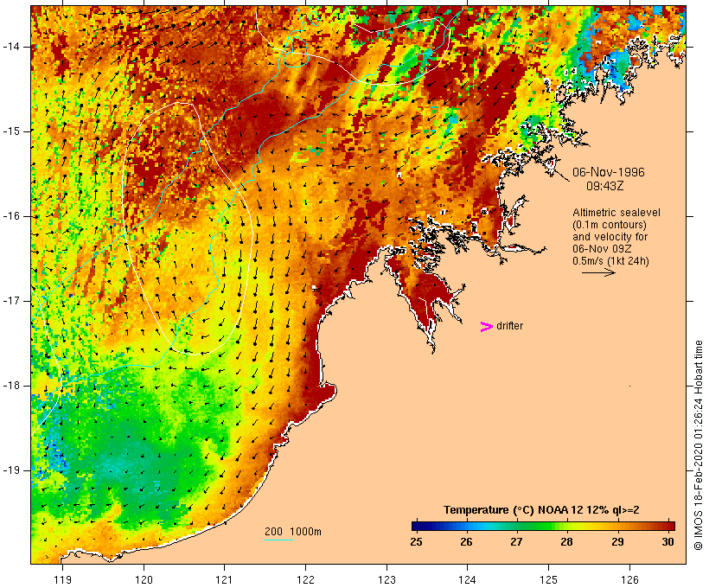The width and height of the screenshot is (709, 588).
Task: Click the 'Altimetric sealevel' caption line
Action: (616, 213)
